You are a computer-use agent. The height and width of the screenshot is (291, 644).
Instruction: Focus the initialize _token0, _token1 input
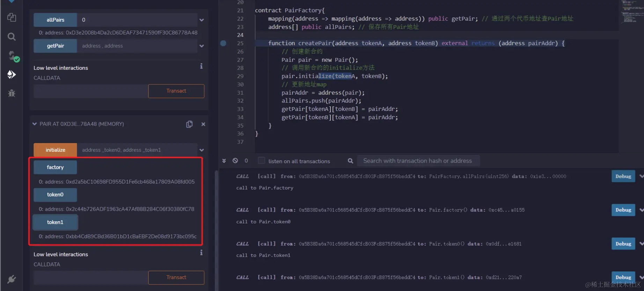pos(137,150)
